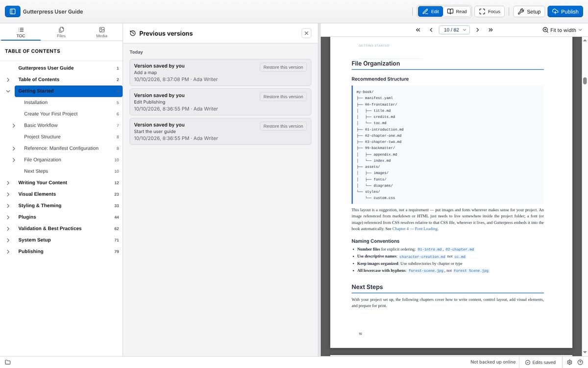Go to the next page

(478, 30)
